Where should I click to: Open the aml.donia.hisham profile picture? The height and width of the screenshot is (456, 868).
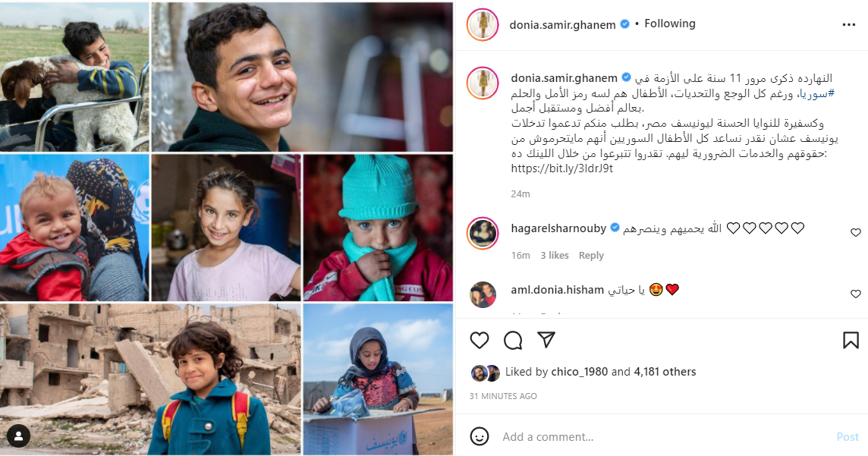[483, 294]
